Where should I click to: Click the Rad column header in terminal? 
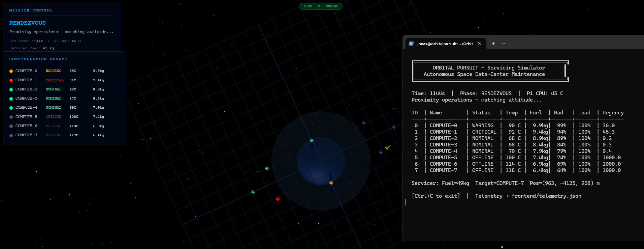(x=558, y=113)
